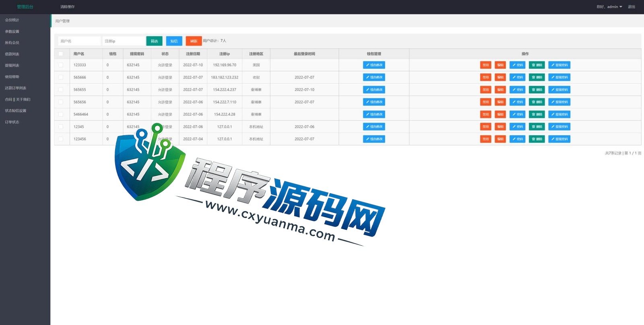Click 提现密码 pencil button for user 12345
644x325 pixels.
click(559, 127)
